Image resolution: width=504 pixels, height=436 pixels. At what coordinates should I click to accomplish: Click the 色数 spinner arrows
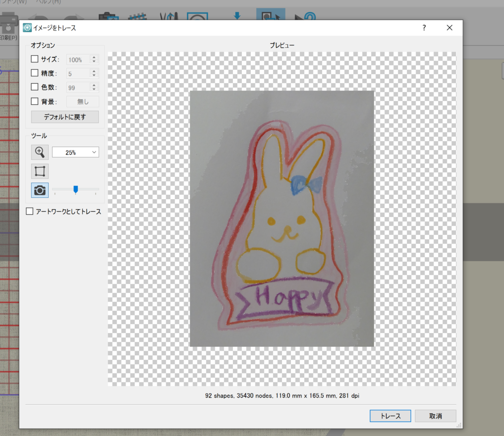pos(94,88)
